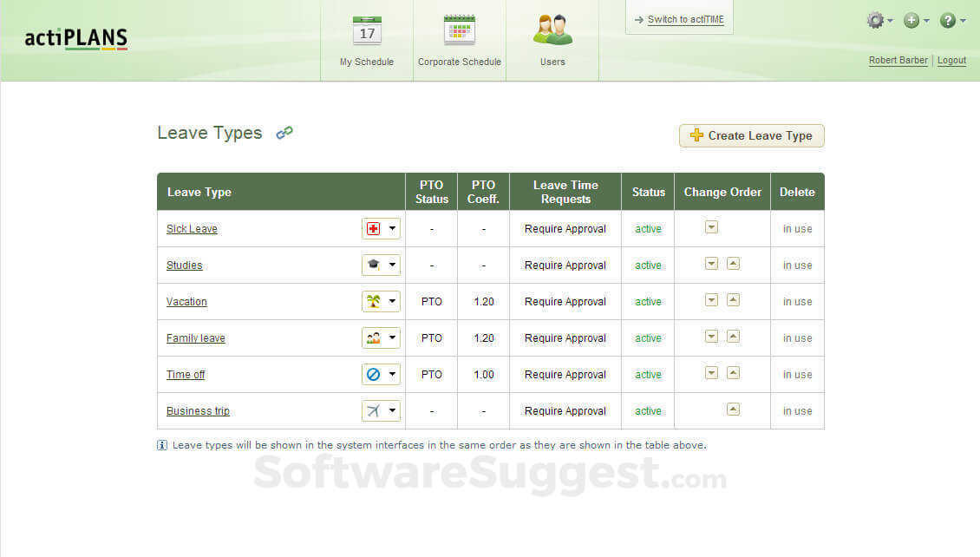Open the green plus create menu
The height and width of the screenshot is (557, 980).
click(913, 20)
